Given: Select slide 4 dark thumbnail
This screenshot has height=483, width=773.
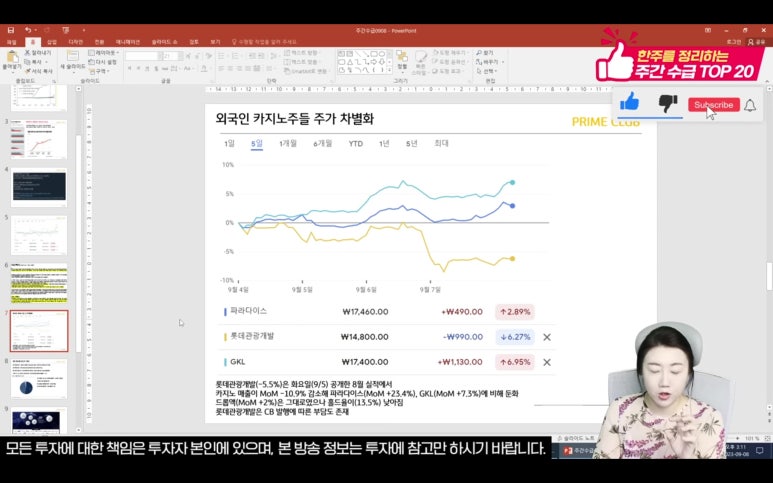Looking at the screenshot, I should pos(39,187).
